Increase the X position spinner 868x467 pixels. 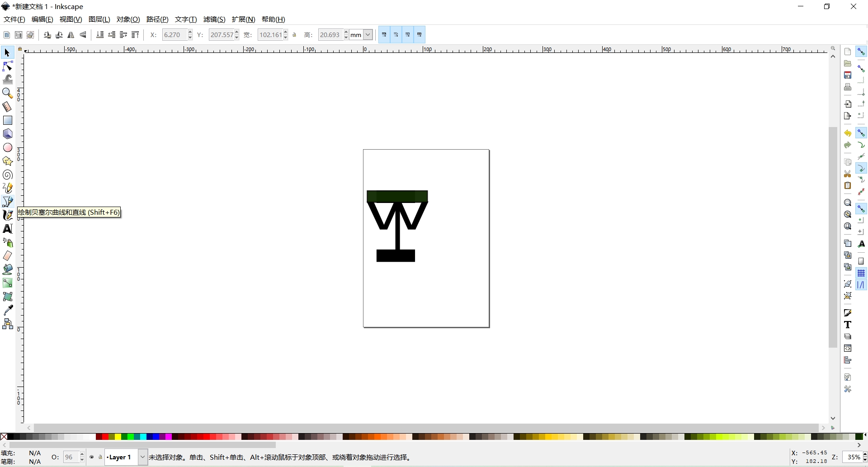(x=190, y=32)
